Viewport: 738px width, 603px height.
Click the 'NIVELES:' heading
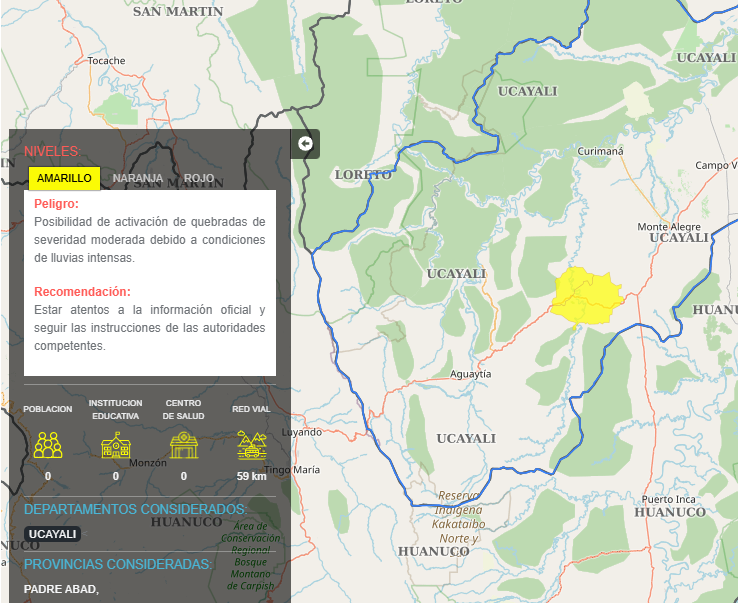point(52,152)
